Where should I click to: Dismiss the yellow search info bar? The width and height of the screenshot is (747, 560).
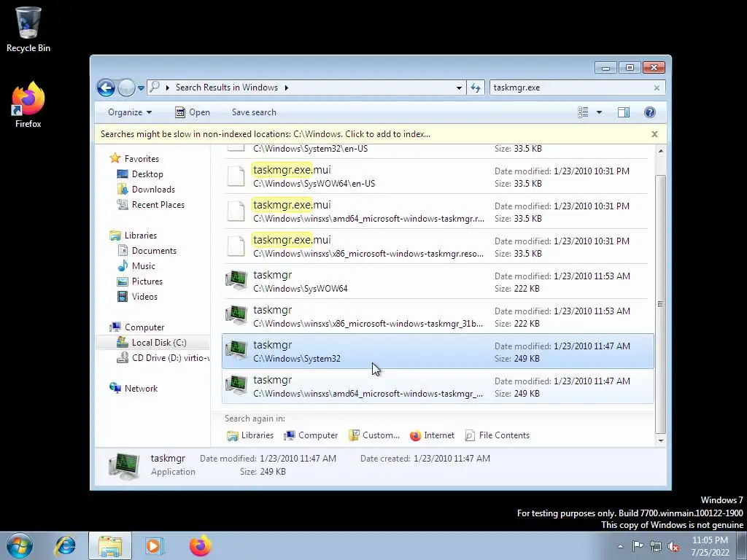(654, 134)
